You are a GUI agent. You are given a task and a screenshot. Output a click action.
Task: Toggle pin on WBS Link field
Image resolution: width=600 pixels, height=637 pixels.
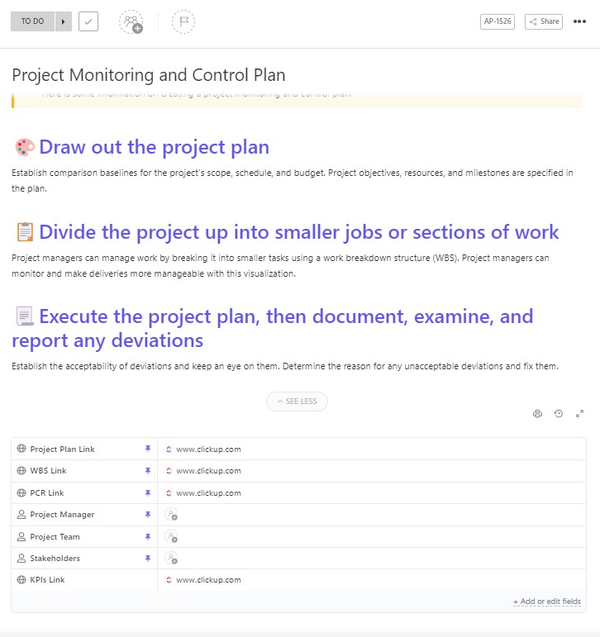tap(148, 470)
